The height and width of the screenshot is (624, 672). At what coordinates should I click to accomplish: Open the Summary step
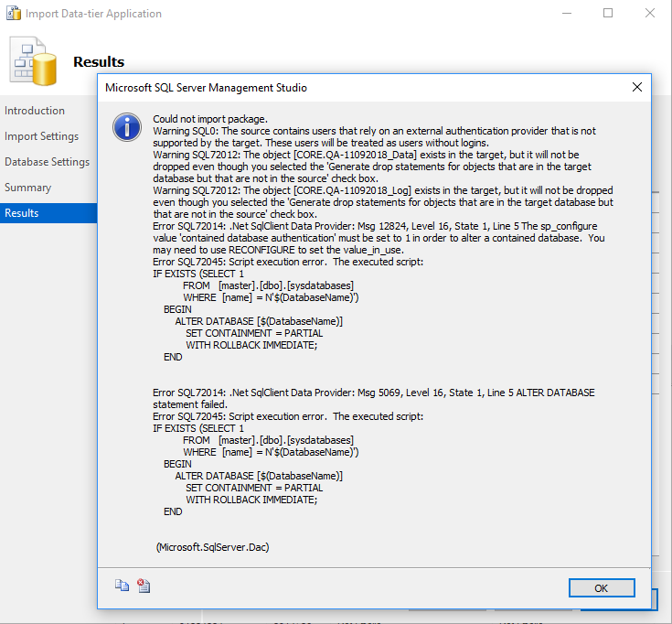pos(27,188)
